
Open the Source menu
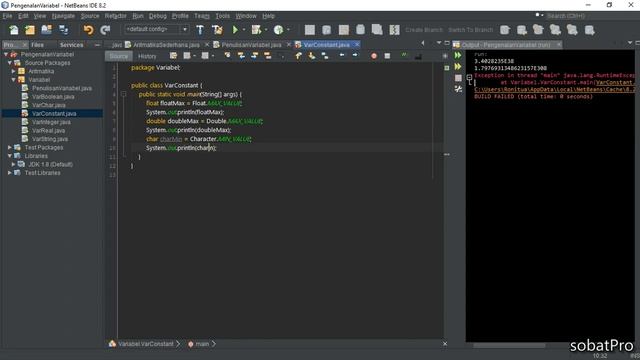[90, 16]
